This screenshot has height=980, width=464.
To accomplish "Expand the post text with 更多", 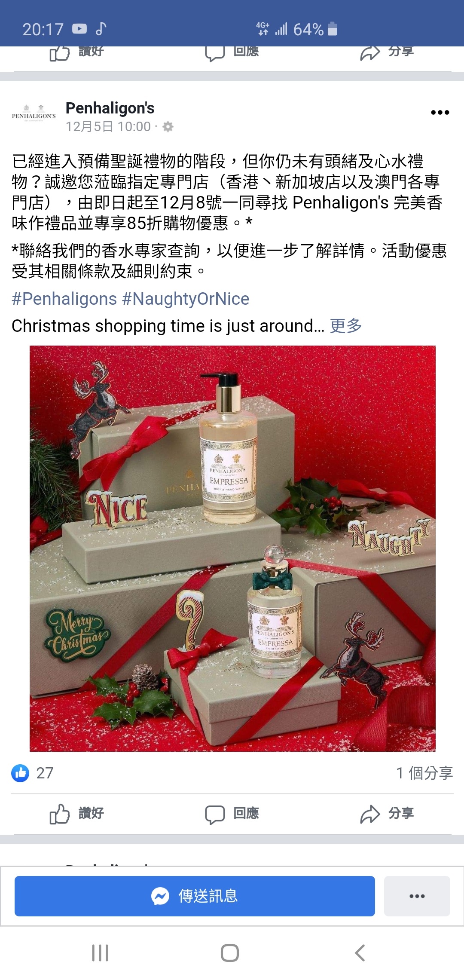I will click(x=346, y=326).
